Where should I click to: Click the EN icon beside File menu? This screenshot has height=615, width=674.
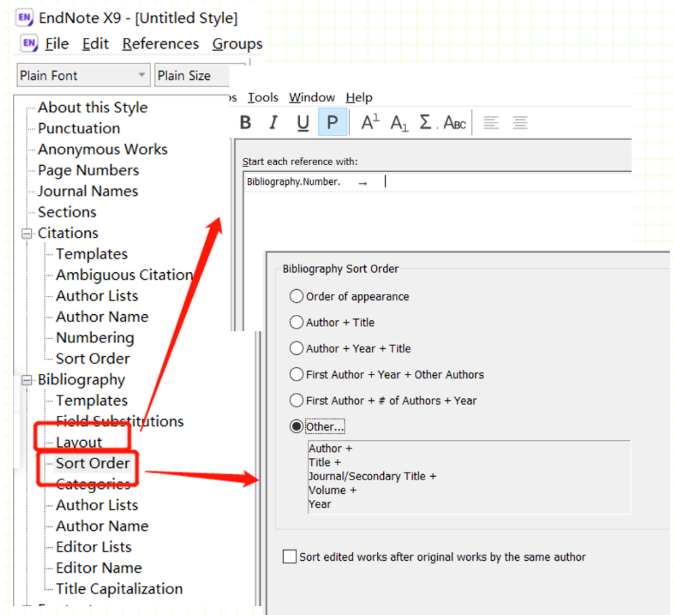point(29,43)
